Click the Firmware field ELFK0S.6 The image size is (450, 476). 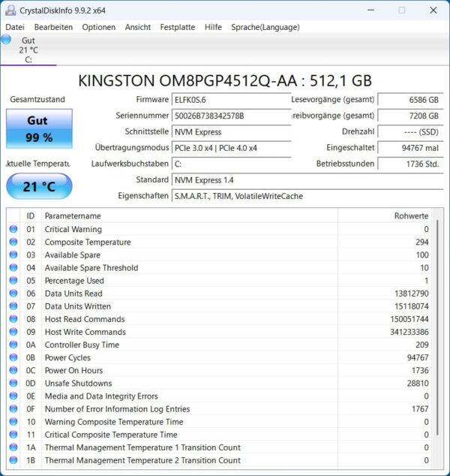(x=232, y=100)
